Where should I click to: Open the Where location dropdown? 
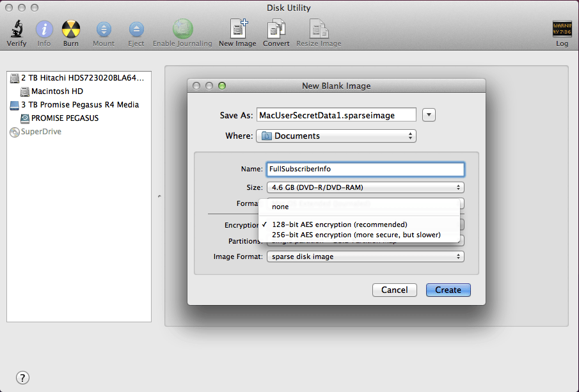[x=336, y=136]
